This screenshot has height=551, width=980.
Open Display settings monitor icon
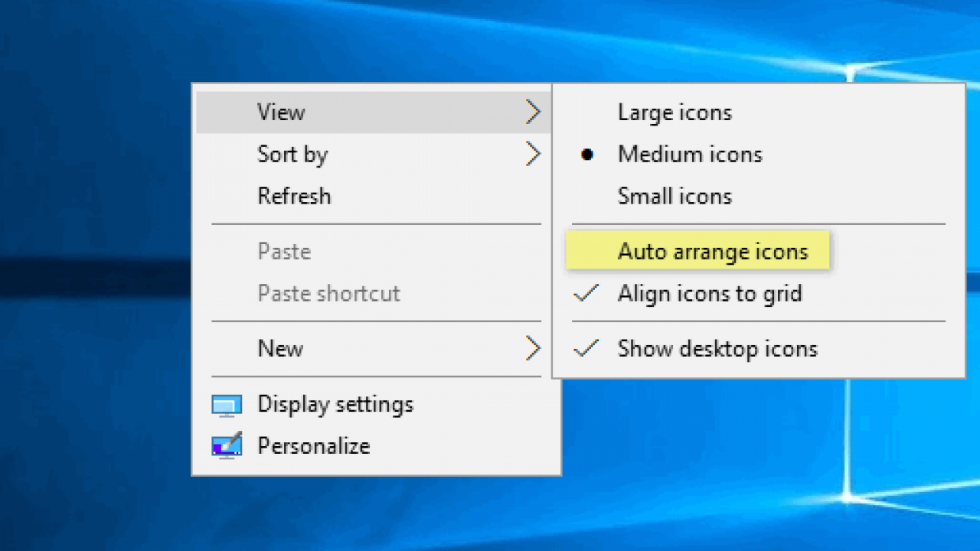227,406
